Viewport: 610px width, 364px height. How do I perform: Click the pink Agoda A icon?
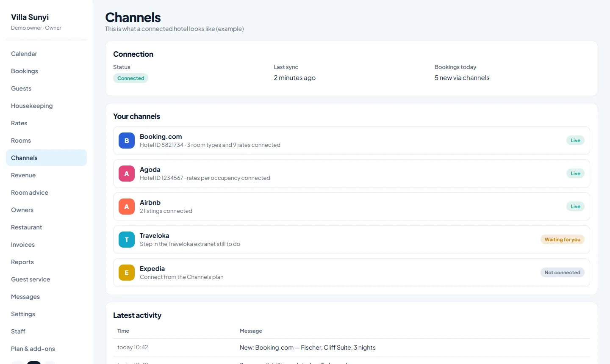click(x=127, y=174)
